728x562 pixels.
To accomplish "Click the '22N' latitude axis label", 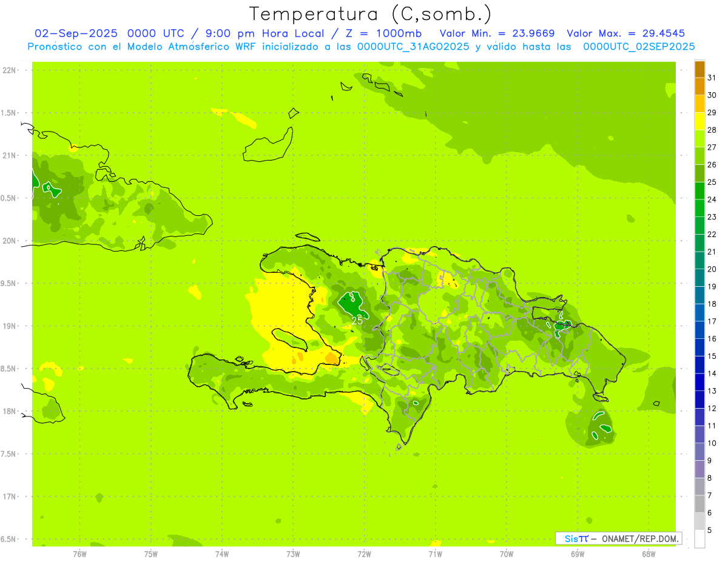I will click(10, 70).
